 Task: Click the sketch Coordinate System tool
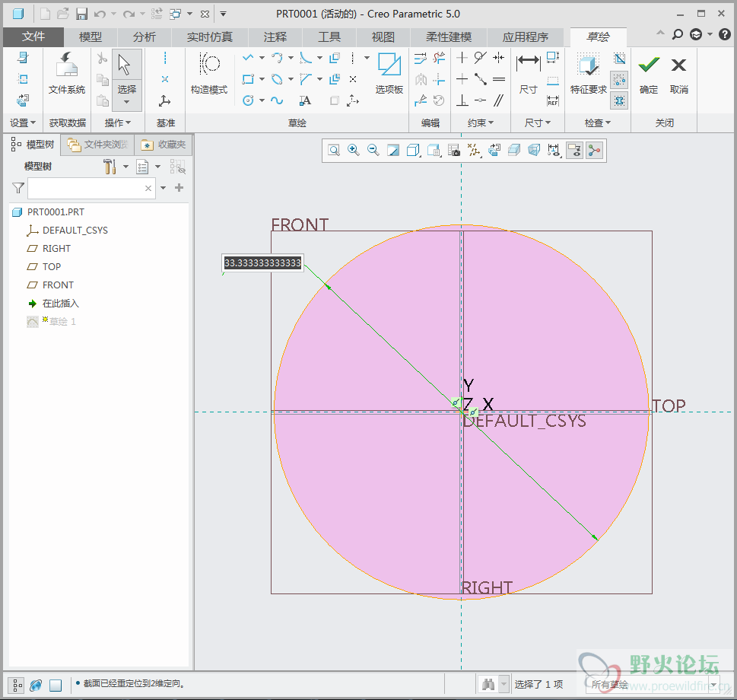(x=352, y=100)
